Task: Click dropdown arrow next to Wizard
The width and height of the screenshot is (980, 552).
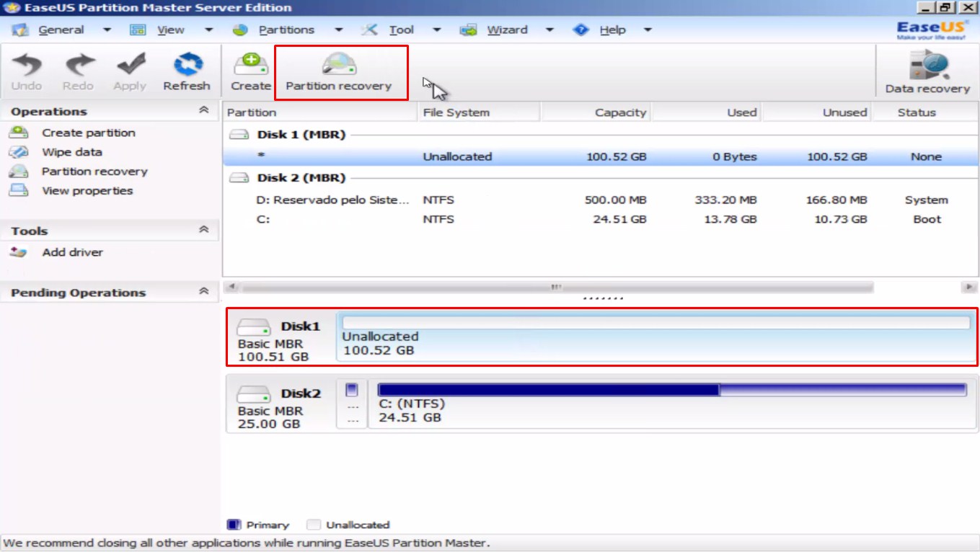Action: (x=549, y=30)
